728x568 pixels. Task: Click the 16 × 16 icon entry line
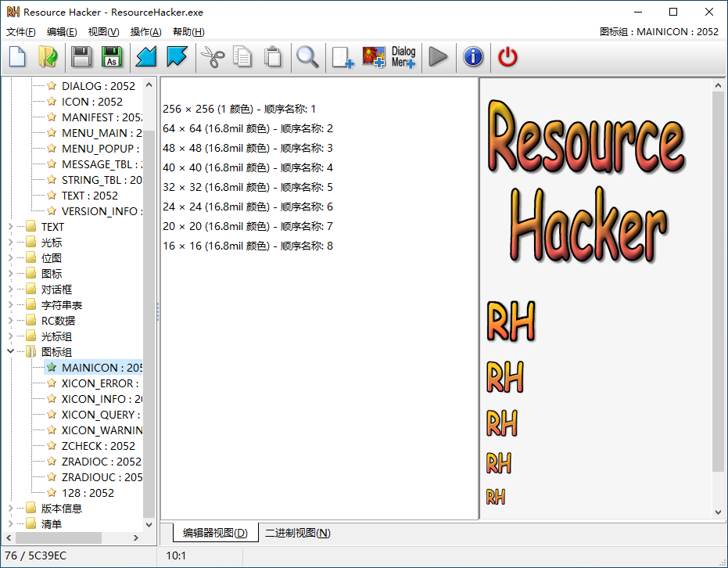pos(247,246)
